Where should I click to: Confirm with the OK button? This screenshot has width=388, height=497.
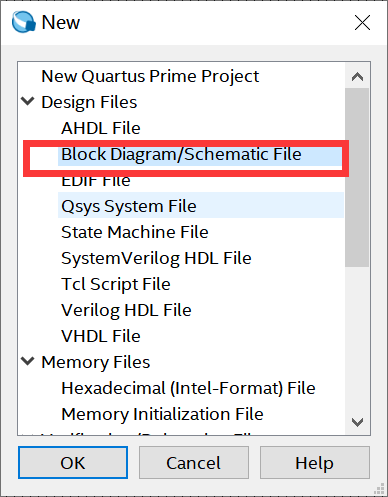click(x=73, y=463)
